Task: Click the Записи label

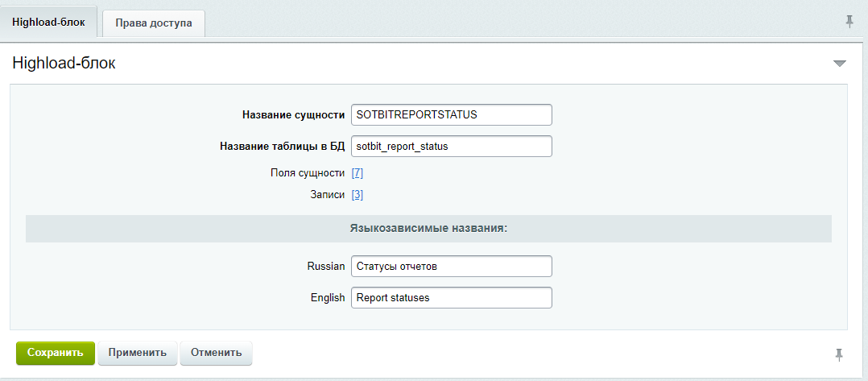Action: click(328, 195)
